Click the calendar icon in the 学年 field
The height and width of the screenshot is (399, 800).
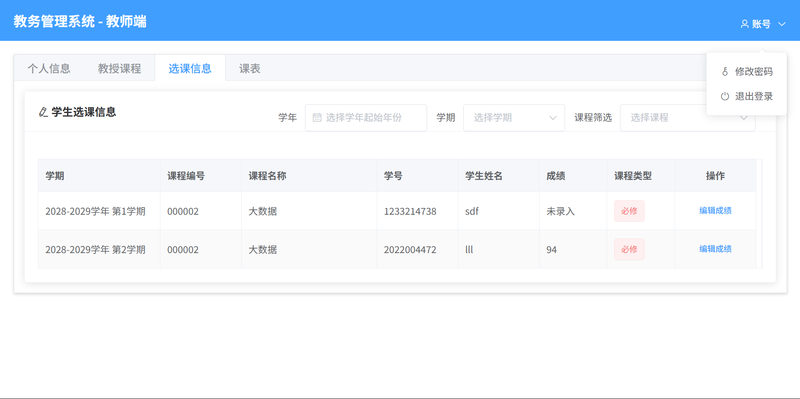tap(317, 117)
